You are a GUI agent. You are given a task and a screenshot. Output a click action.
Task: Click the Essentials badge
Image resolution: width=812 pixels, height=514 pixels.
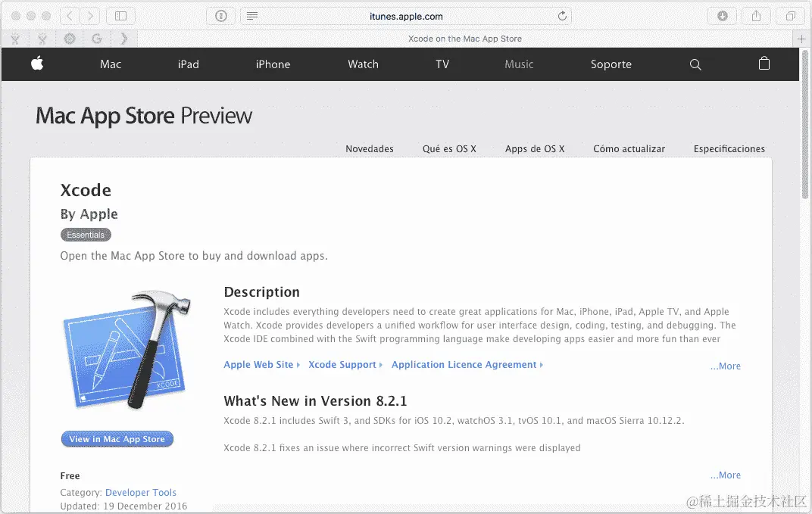coord(86,235)
